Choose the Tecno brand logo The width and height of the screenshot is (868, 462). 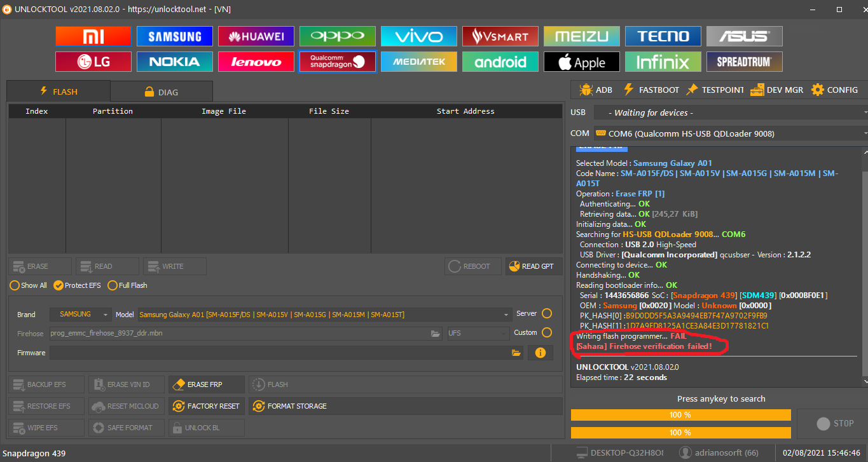663,36
